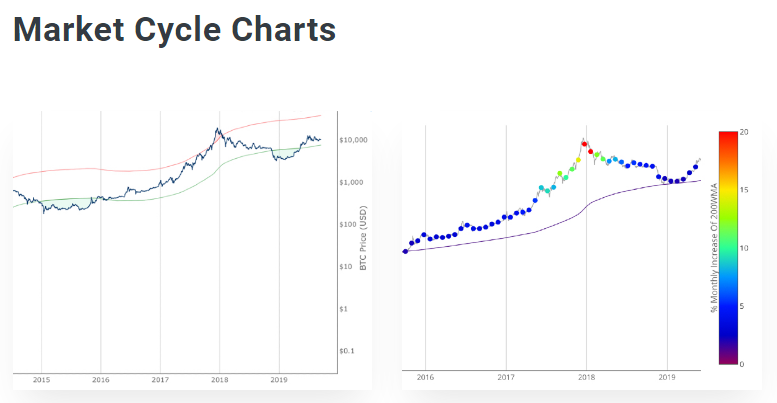Click the $10,000 price axis label
The image size is (777, 403).
[x=356, y=140]
